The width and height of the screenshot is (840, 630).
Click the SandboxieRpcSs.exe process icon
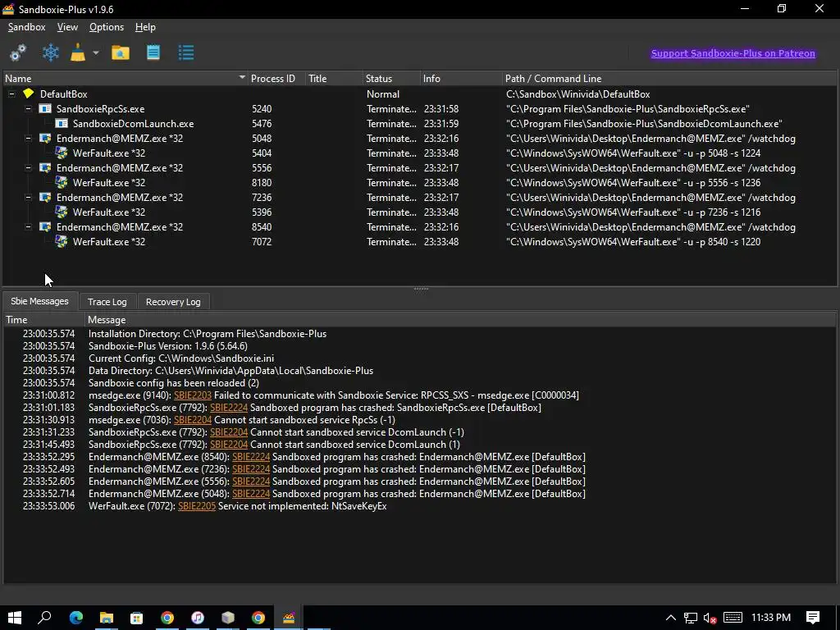point(45,109)
